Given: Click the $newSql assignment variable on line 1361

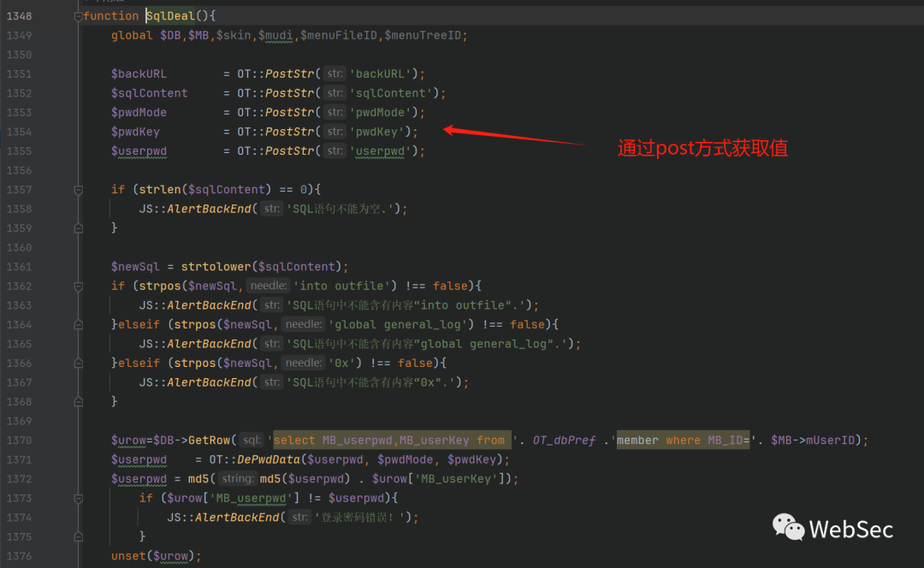Looking at the screenshot, I should pos(135,267).
